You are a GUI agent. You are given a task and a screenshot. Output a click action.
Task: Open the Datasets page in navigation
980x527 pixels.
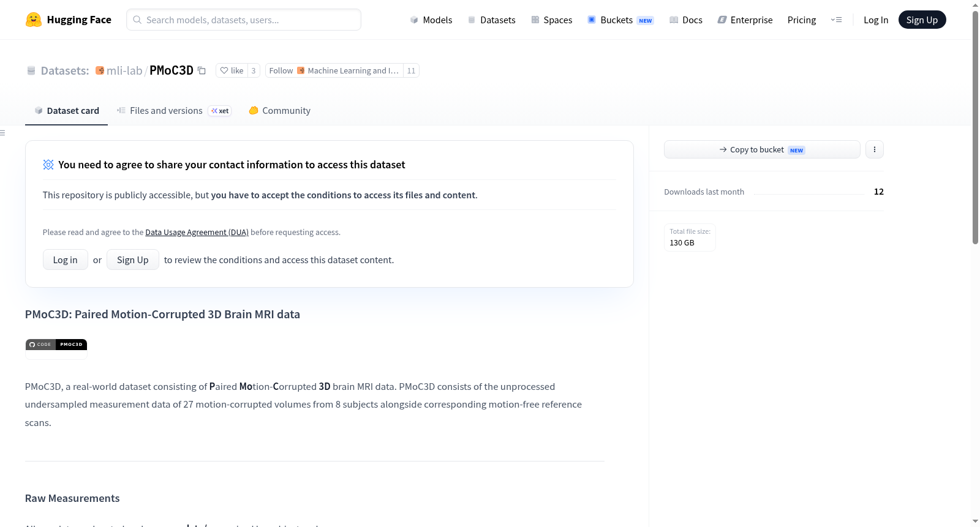[492, 20]
